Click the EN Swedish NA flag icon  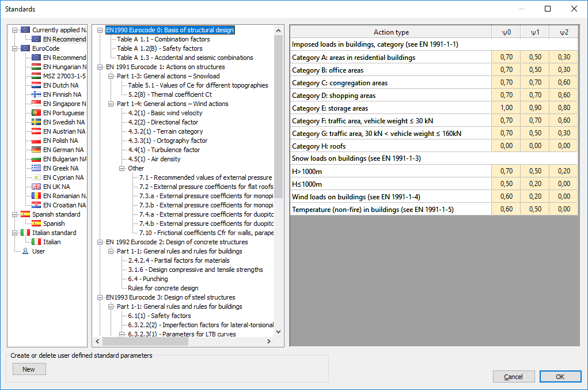coord(36,122)
